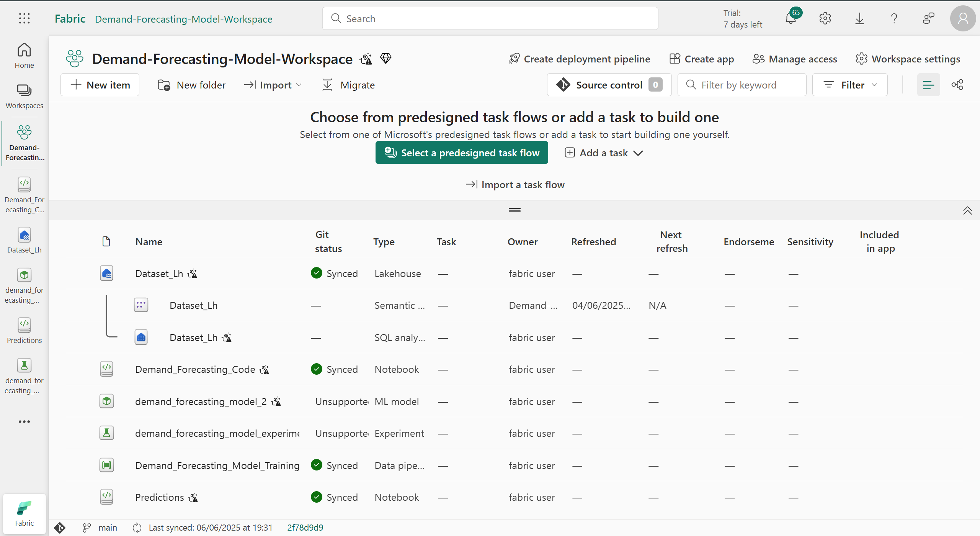The image size is (980, 536).
Task: Open Workspace settings
Action: tap(908, 59)
